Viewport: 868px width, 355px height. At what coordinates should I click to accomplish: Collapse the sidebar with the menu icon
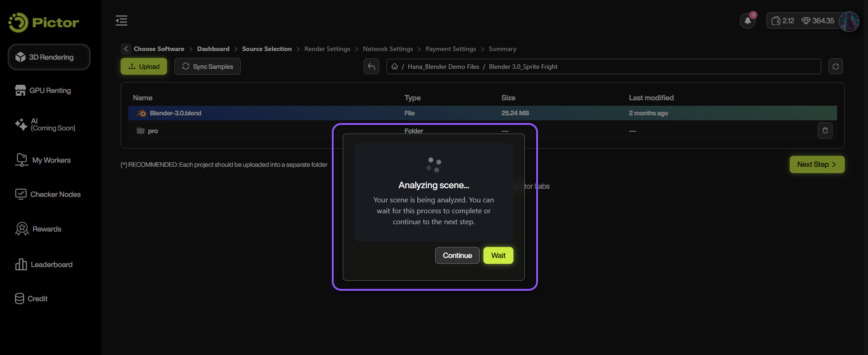point(122,21)
